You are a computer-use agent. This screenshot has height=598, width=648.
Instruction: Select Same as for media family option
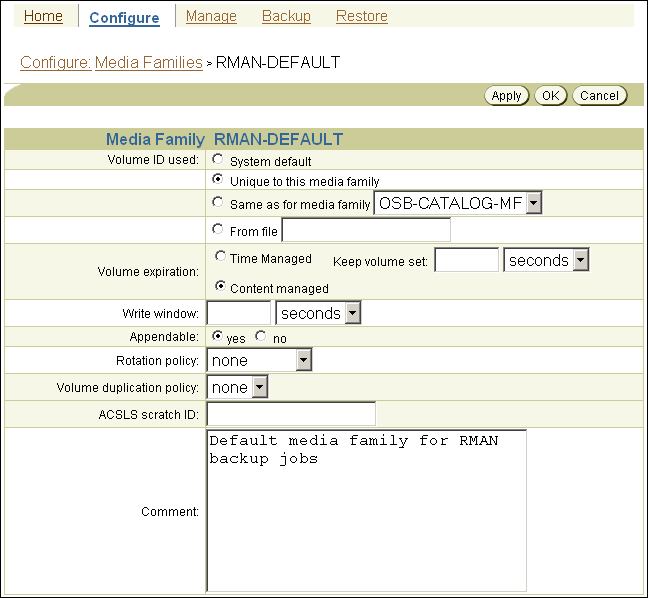(217, 202)
